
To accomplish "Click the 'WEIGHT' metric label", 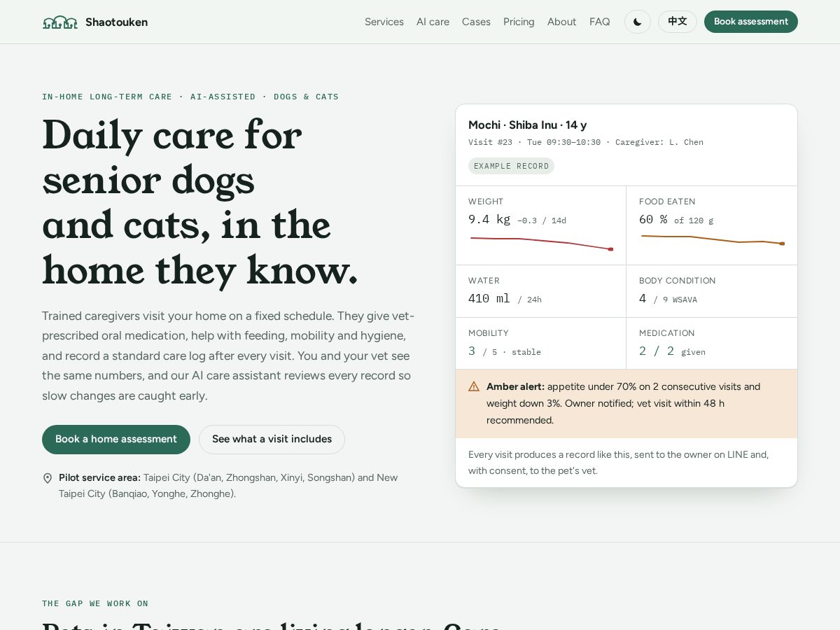I will 486,202.
